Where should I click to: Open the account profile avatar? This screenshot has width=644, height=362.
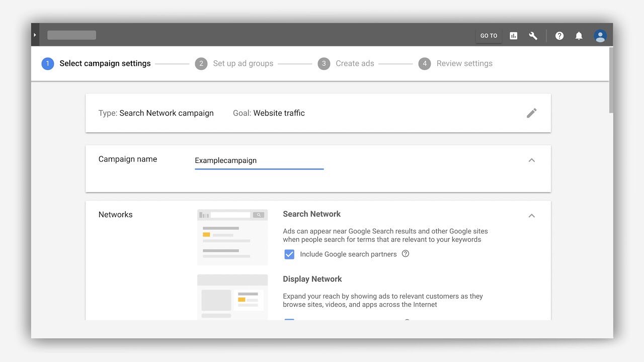pos(600,36)
